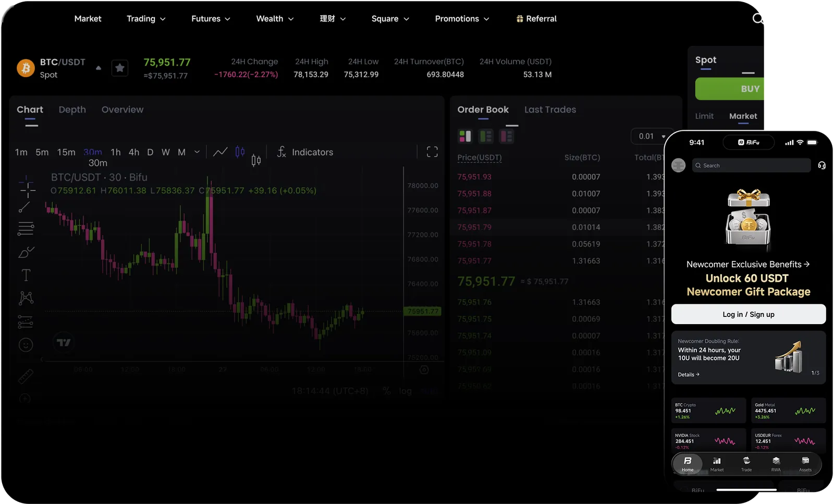Switch to the Depth tab
Screen dimensions: 834x504
click(72, 109)
